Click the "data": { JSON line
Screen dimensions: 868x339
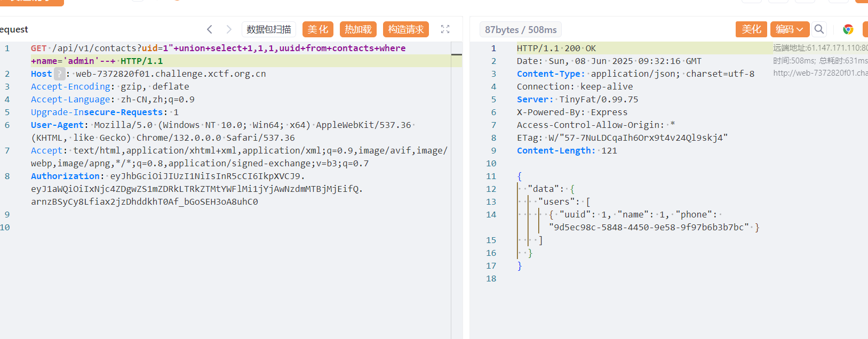tap(551, 189)
